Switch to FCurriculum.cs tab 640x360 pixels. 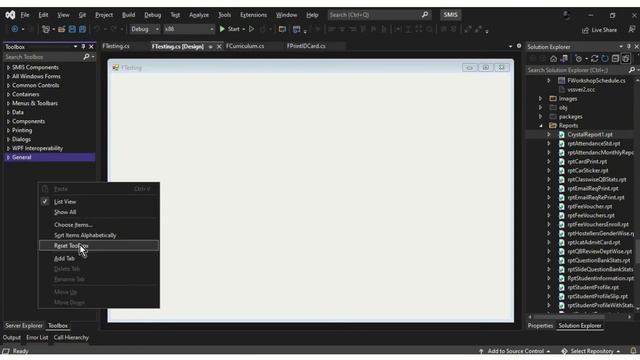tap(245, 46)
